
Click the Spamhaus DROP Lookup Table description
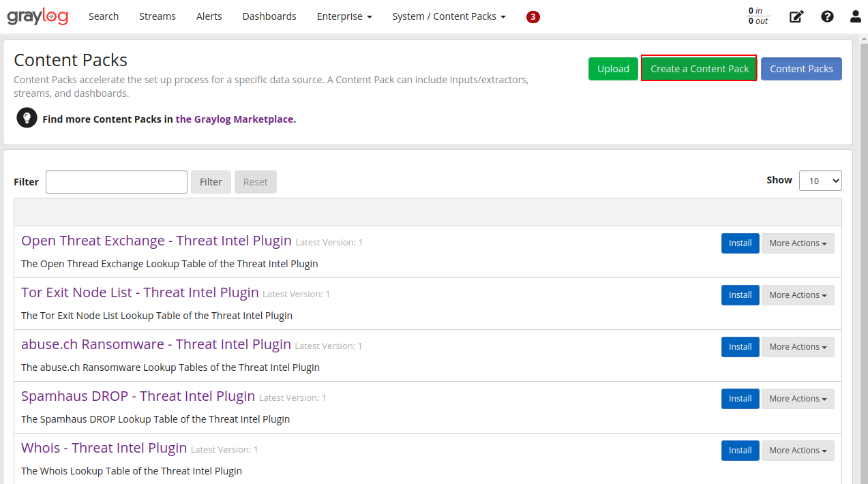[155, 419]
